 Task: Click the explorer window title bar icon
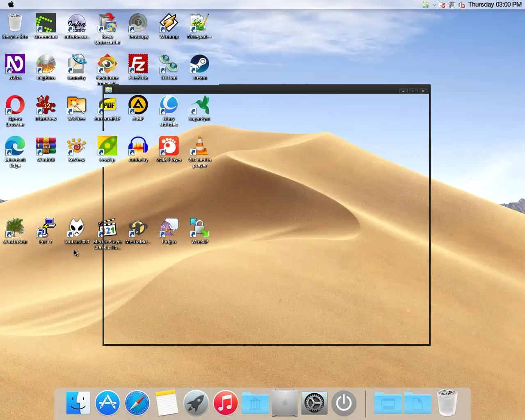click(109, 90)
